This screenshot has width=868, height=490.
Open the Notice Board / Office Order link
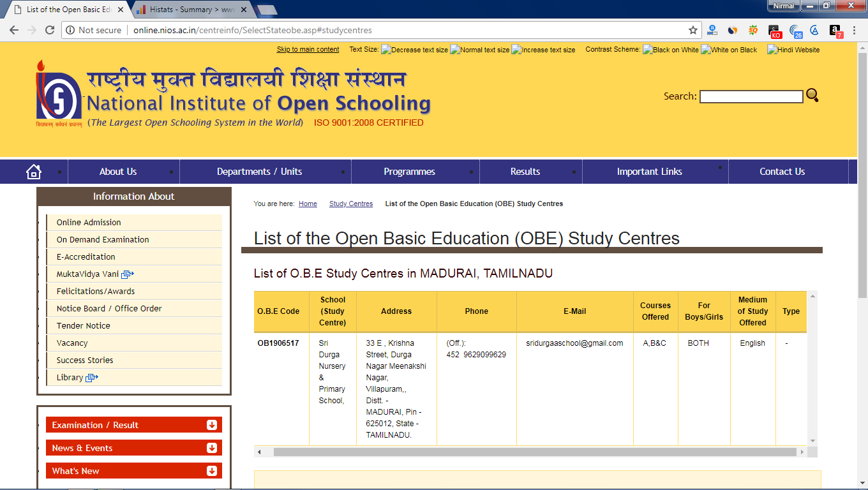point(109,309)
